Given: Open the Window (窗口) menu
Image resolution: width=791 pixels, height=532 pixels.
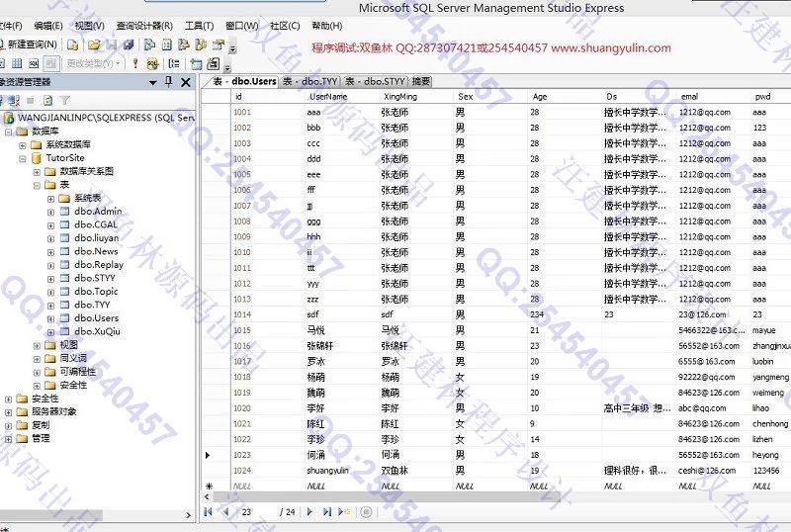Looking at the screenshot, I should tap(241, 26).
